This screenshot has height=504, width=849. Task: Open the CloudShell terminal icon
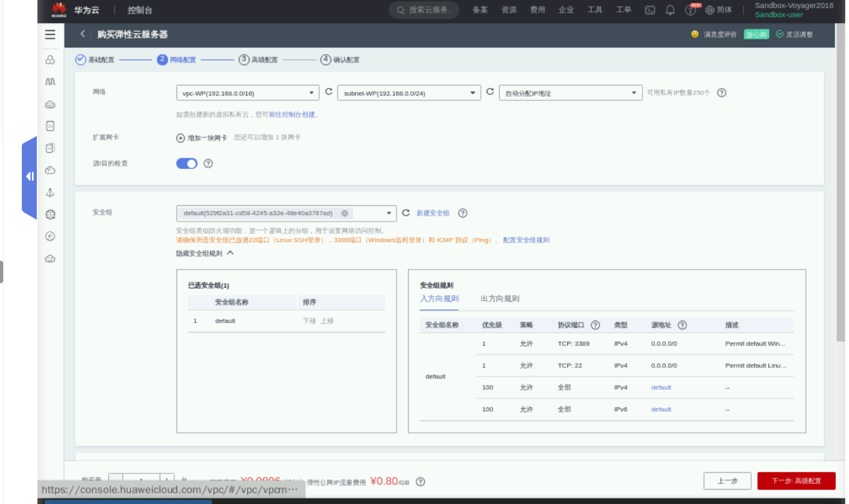(650, 10)
